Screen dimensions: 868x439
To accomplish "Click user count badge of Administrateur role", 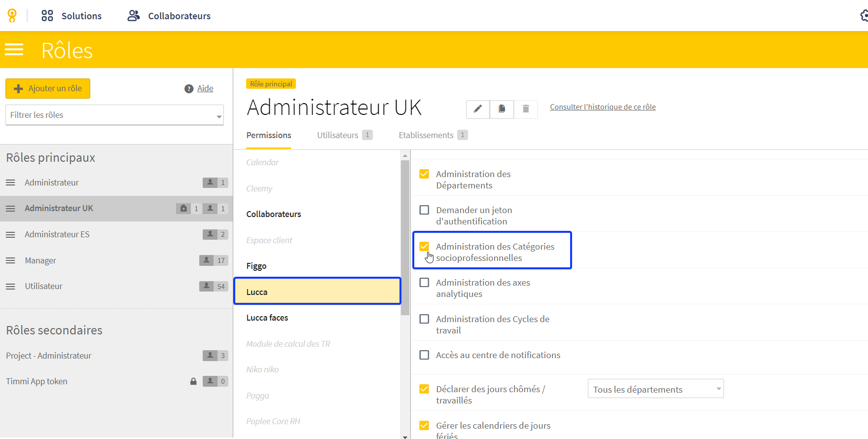I will coord(216,183).
